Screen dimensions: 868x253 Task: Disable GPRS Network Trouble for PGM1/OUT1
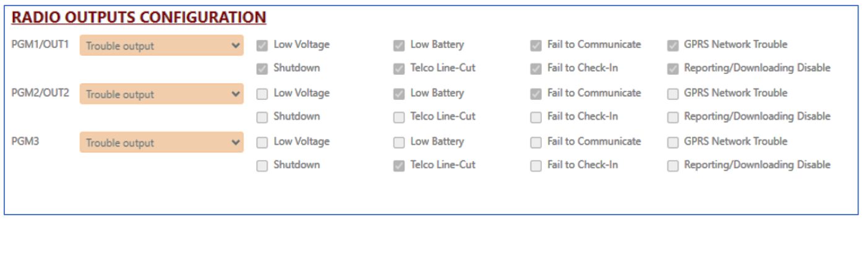tap(672, 45)
